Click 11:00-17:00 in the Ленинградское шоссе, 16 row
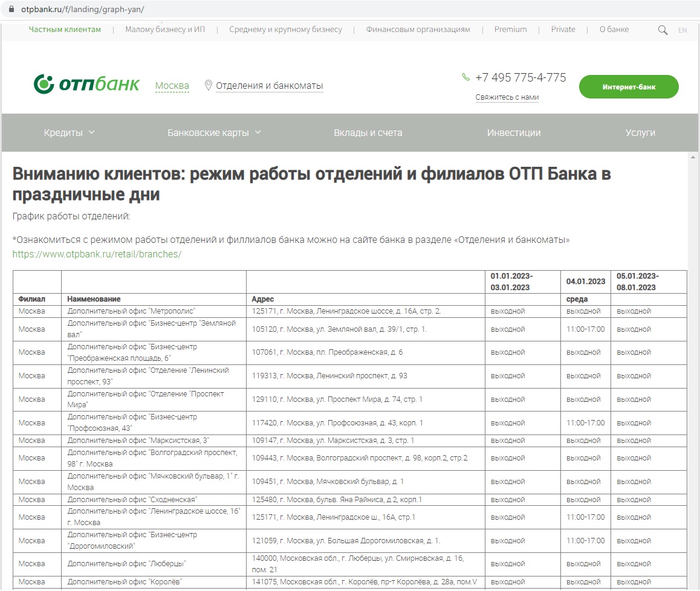700x591 pixels. click(x=585, y=517)
